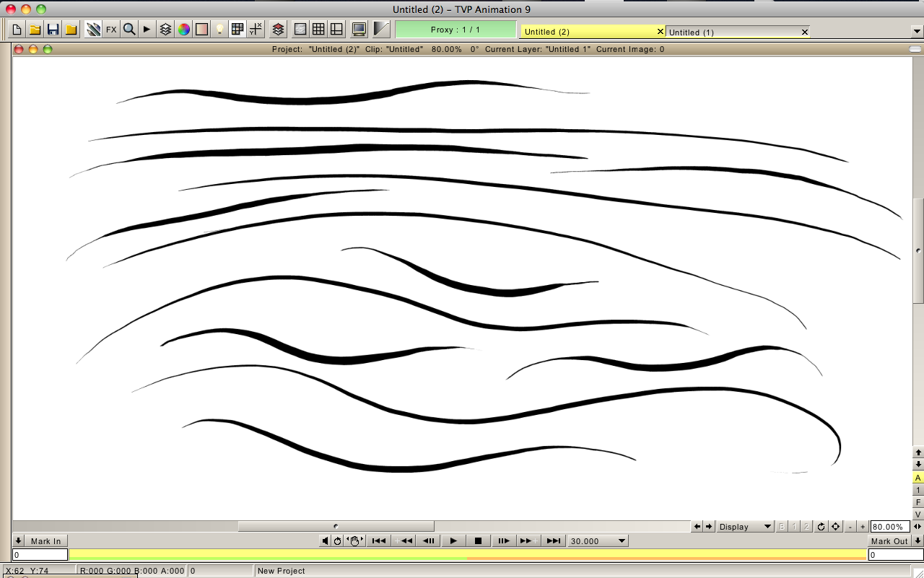Click the left arrow beside Display

click(x=697, y=527)
